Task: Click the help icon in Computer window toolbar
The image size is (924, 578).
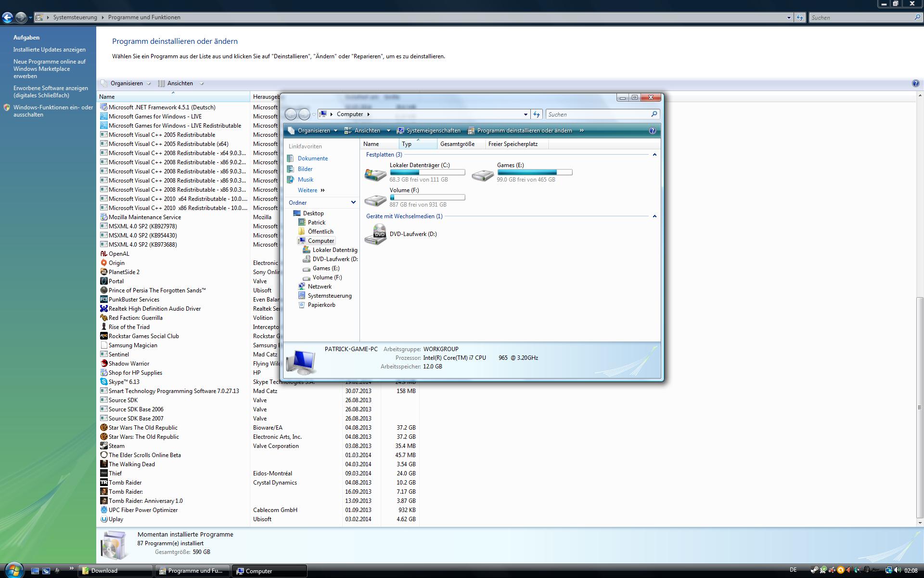Action: 652,131
